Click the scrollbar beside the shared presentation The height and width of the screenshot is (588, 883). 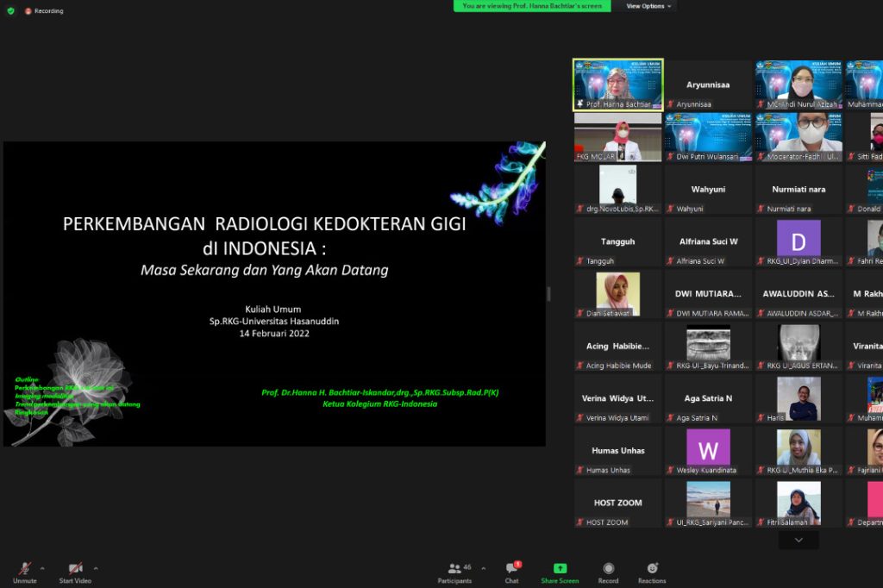[549, 294]
